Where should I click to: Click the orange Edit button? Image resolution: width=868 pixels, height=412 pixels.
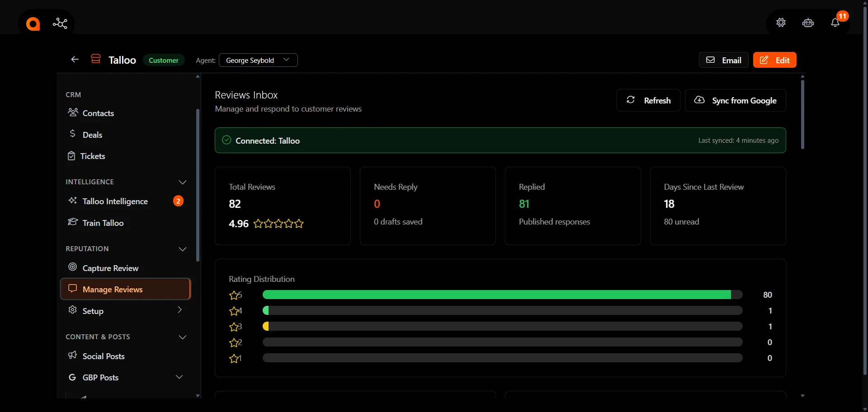tap(775, 60)
